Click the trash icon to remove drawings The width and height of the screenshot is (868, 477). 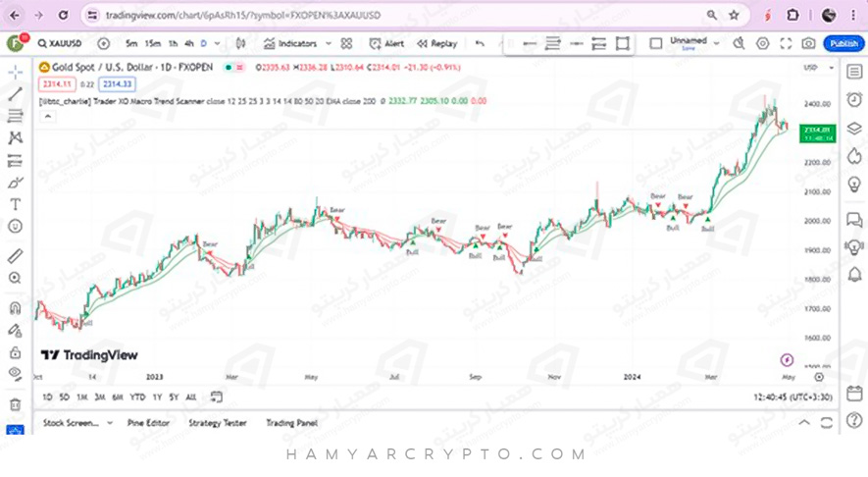pyautogui.click(x=15, y=404)
